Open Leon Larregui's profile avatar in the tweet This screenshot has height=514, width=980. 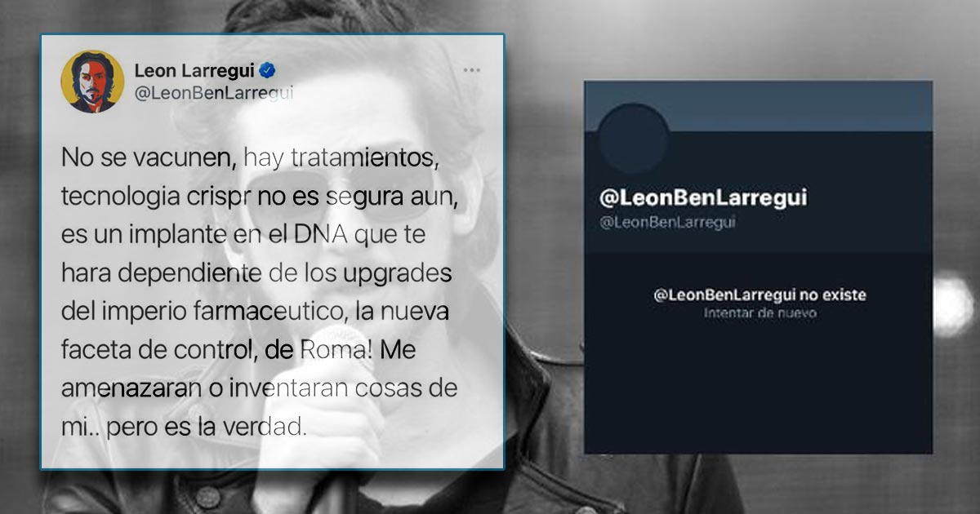[x=92, y=82]
